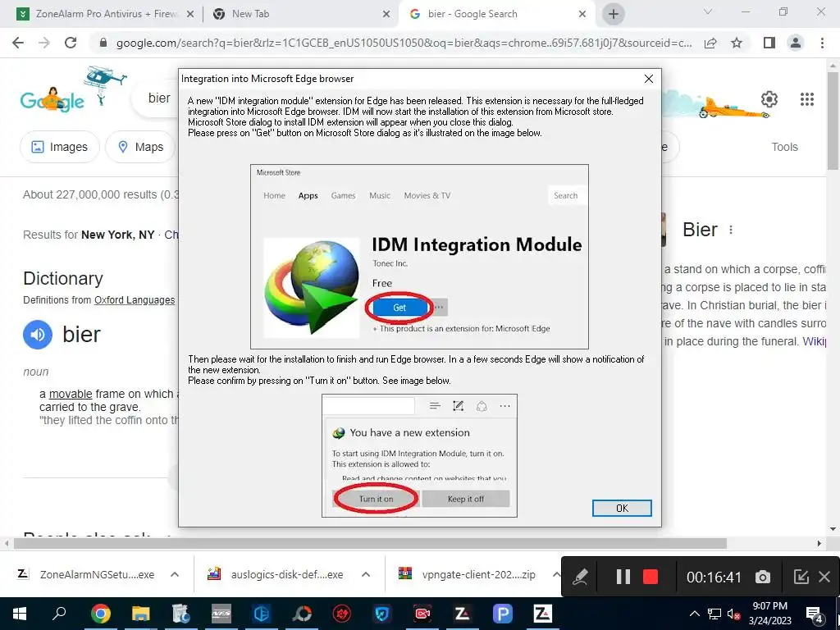Open auslogics-disk-def.exe download item
840x630 pixels.
[x=276, y=574]
